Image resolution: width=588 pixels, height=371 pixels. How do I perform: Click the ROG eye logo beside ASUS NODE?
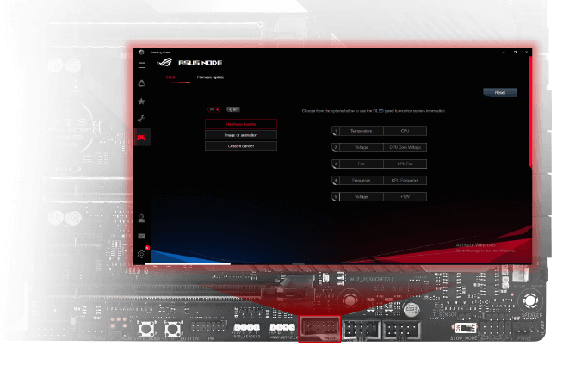[164, 62]
